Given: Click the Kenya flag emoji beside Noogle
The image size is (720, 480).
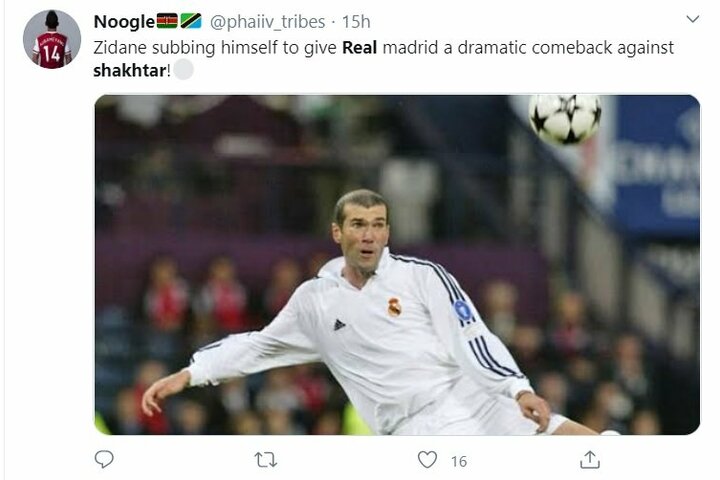Looking at the screenshot, I should (167, 21).
